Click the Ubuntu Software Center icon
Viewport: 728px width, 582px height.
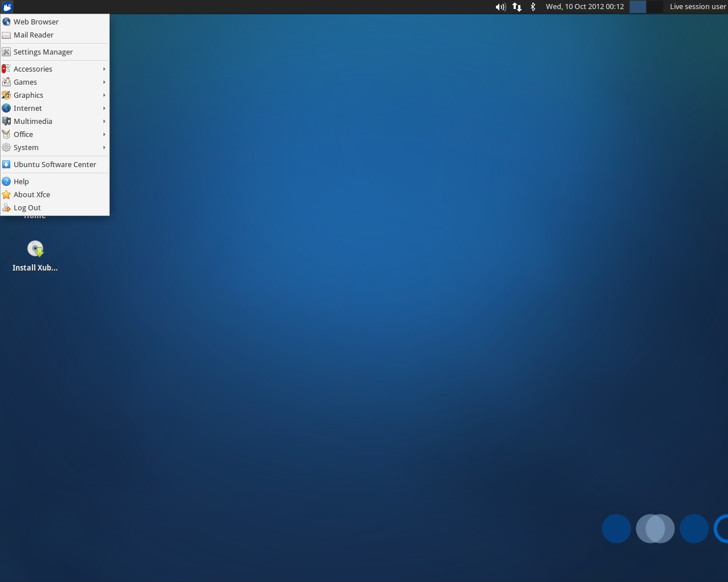[x=6, y=164]
